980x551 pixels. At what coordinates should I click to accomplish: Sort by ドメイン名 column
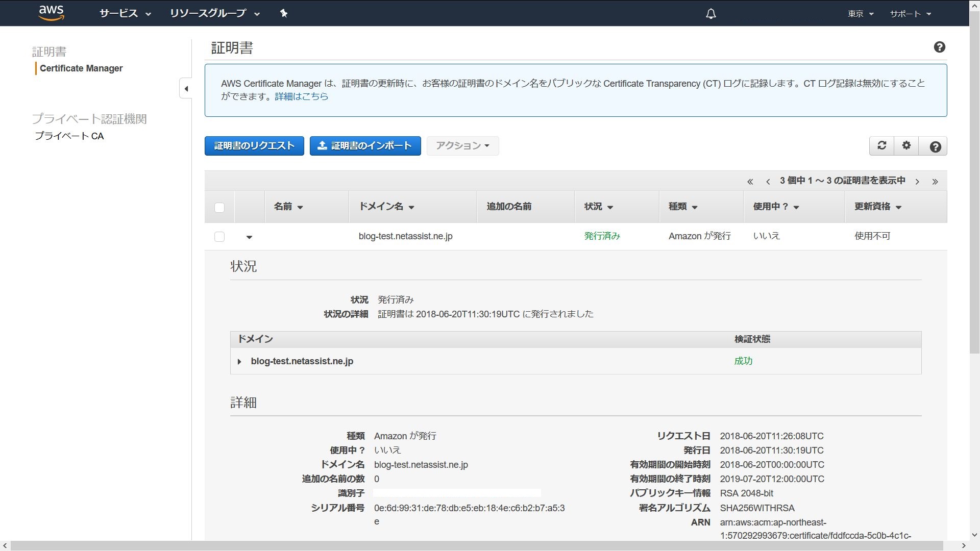click(386, 207)
